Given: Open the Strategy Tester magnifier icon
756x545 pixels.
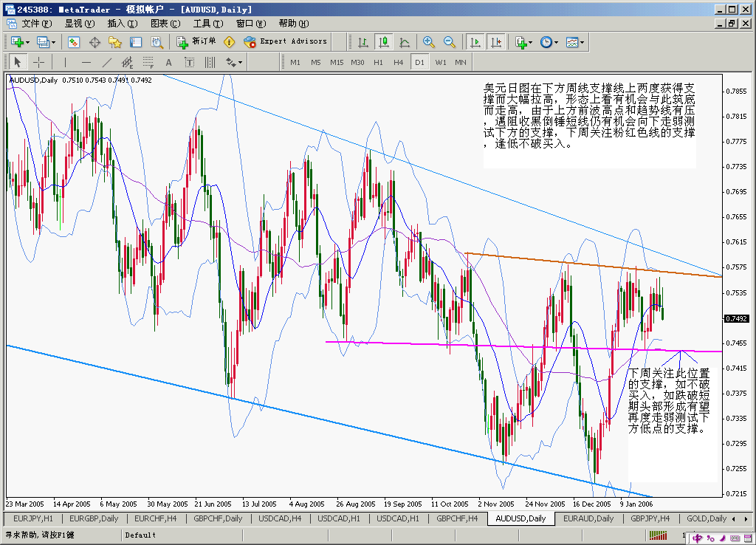Looking at the screenshot, I should click(157, 42).
